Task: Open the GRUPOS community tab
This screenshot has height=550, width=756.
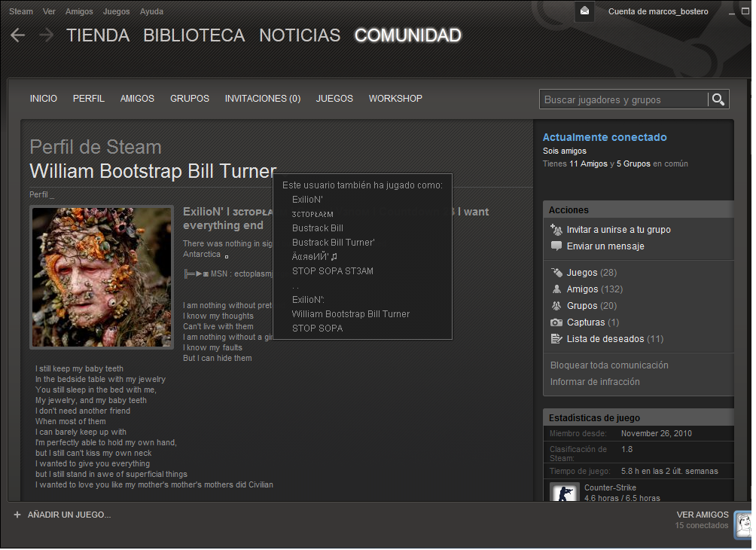Action: pyautogui.click(x=190, y=99)
